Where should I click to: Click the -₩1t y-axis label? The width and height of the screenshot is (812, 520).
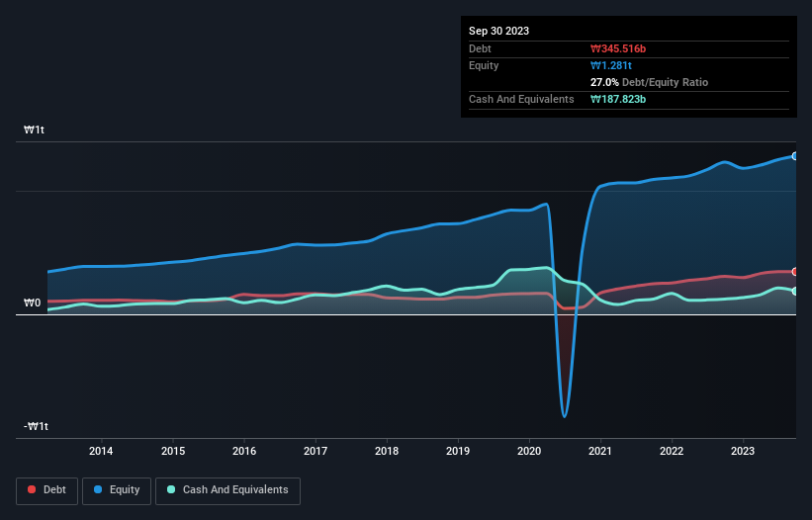point(36,426)
